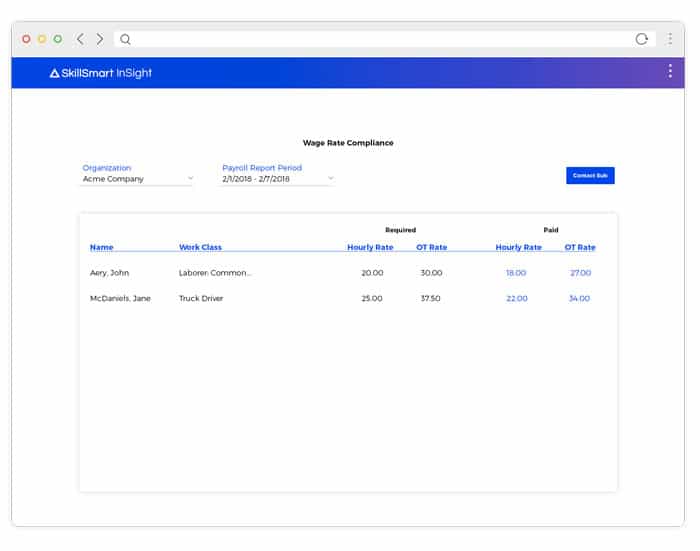Sort by Required Hourly Rate header
Screen dimensions: 700x551
click(x=370, y=247)
